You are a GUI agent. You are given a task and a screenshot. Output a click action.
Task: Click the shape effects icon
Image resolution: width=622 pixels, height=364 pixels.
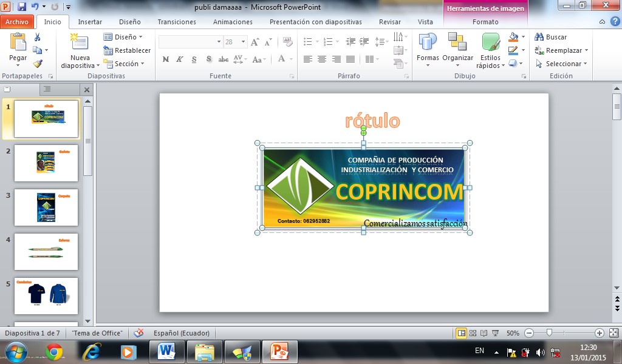click(x=513, y=63)
